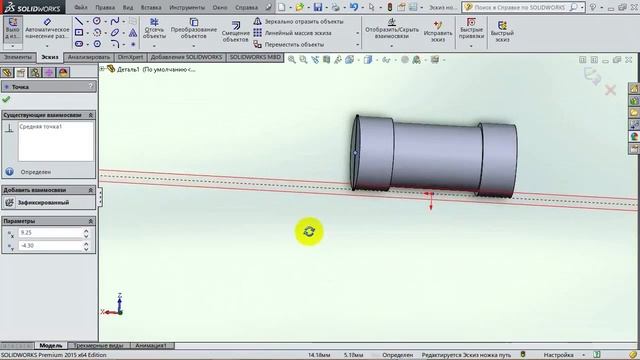Select the Line sketch tool
This screenshot has height=360, width=640.
[x=79, y=21]
